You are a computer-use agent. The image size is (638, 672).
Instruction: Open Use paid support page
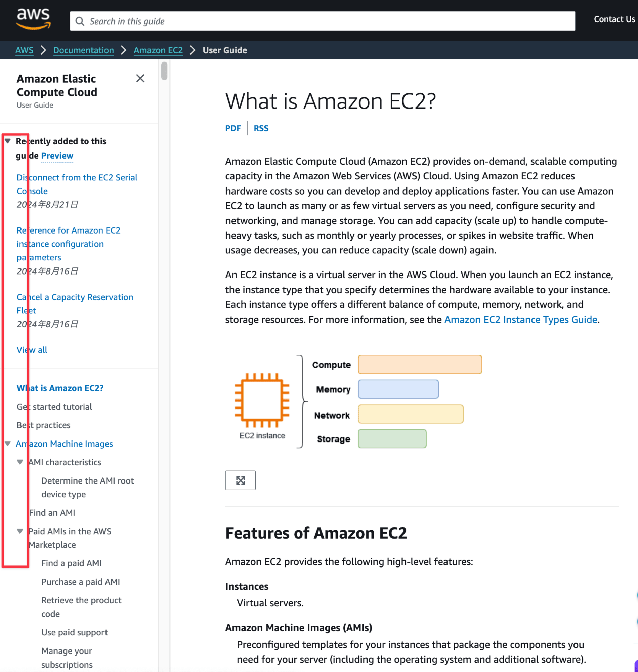75,632
